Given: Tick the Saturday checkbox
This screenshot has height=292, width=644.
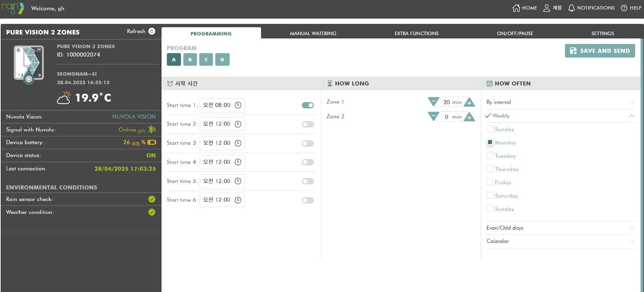Looking at the screenshot, I should (x=490, y=195).
